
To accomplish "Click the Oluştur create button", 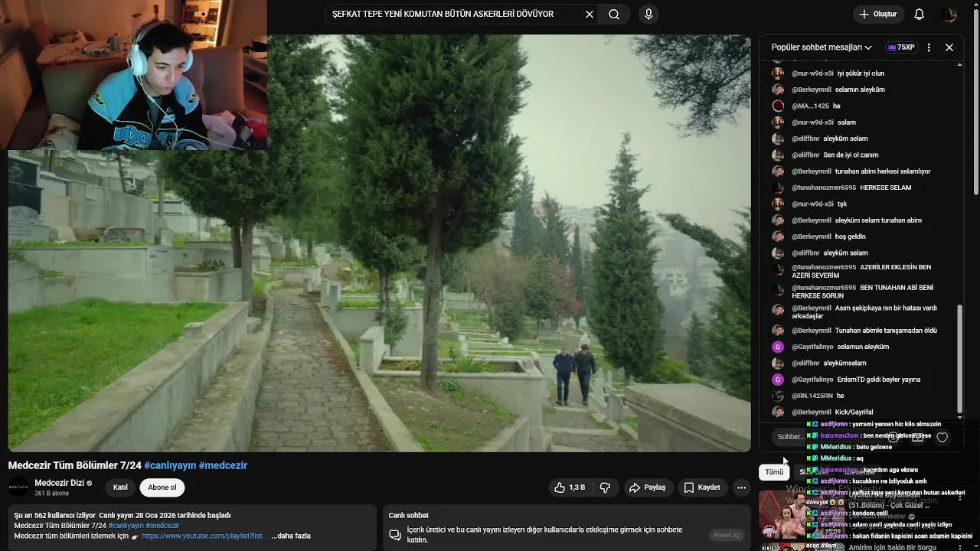I will pyautogui.click(x=877, y=15).
